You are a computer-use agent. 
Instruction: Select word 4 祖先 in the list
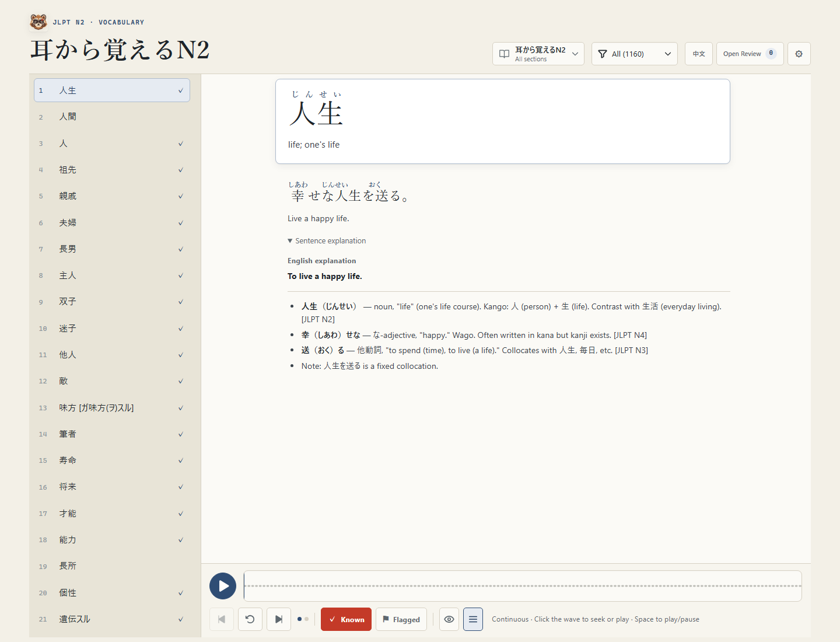coord(112,170)
